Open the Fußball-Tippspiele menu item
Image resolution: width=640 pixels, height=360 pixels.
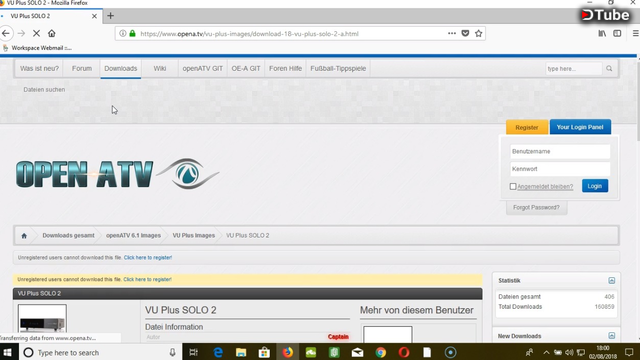click(x=338, y=69)
